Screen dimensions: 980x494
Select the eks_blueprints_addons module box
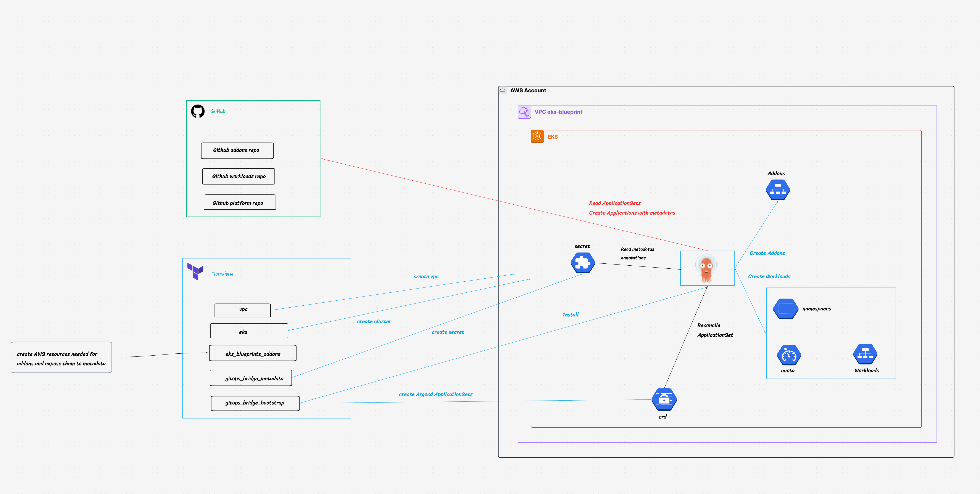(253, 353)
